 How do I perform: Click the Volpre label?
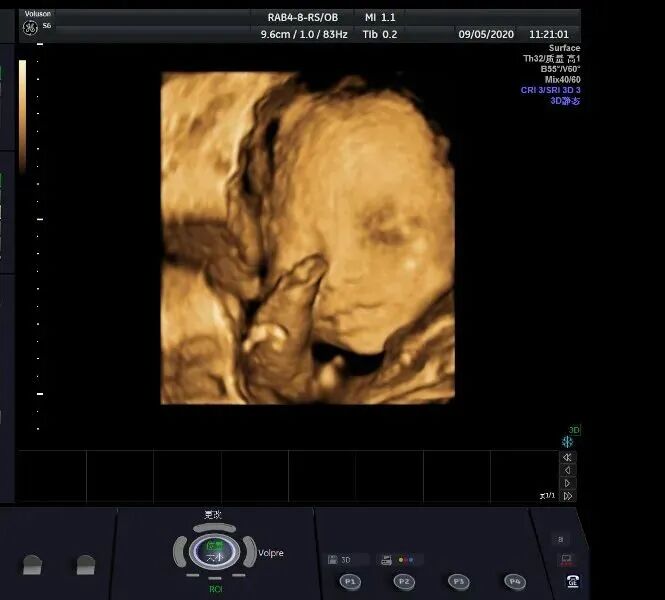[271, 553]
